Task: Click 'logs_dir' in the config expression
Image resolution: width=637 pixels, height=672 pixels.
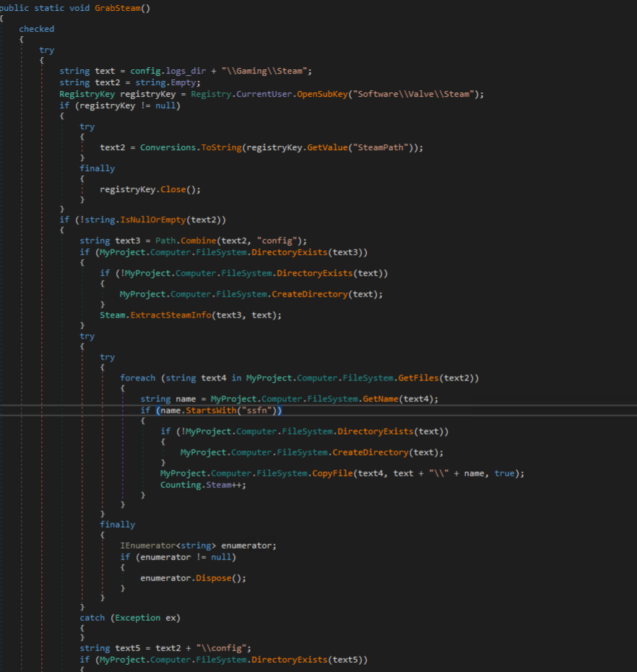Action: pyautogui.click(x=186, y=71)
